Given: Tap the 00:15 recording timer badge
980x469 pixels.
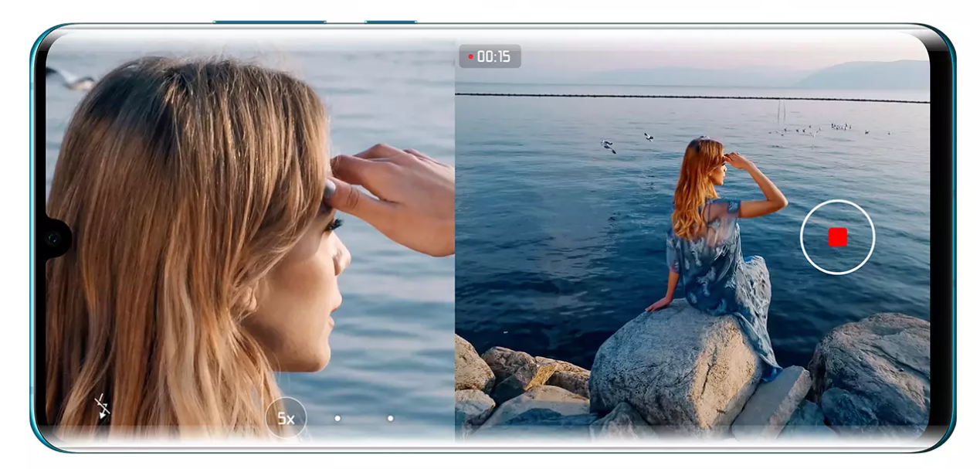Looking at the screenshot, I should coord(490,56).
